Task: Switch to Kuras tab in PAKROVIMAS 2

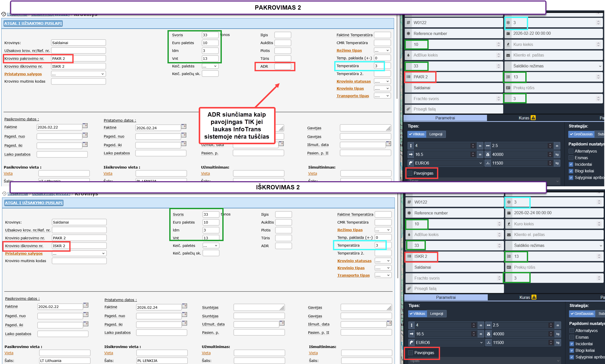Action: click(527, 118)
